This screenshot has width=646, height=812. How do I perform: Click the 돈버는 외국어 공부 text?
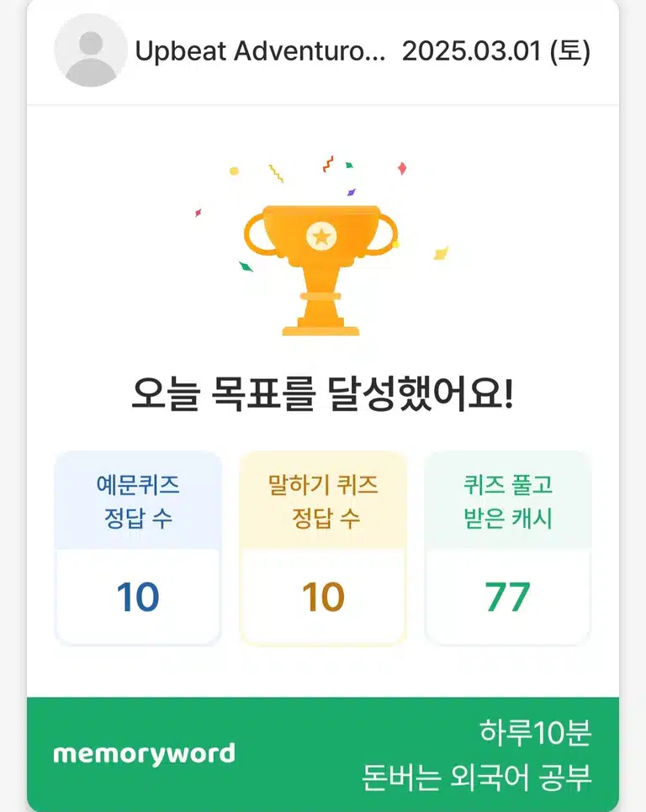click(477, 778)
